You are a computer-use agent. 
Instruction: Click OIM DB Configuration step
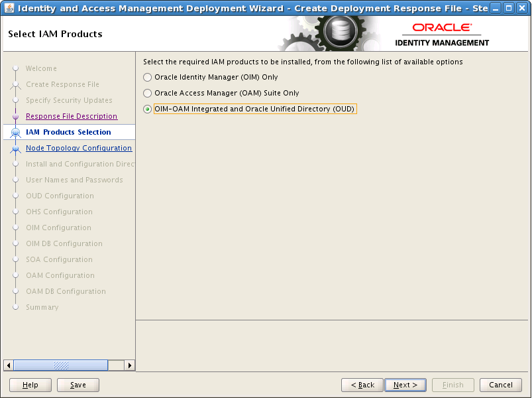pyautogui.click(x=64, y=244)
